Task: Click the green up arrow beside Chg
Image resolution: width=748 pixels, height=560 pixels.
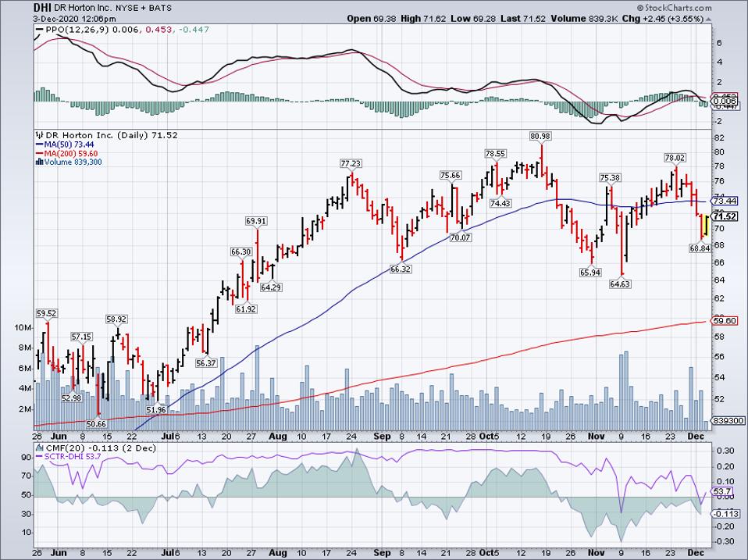Action: (x=708, y=19)
